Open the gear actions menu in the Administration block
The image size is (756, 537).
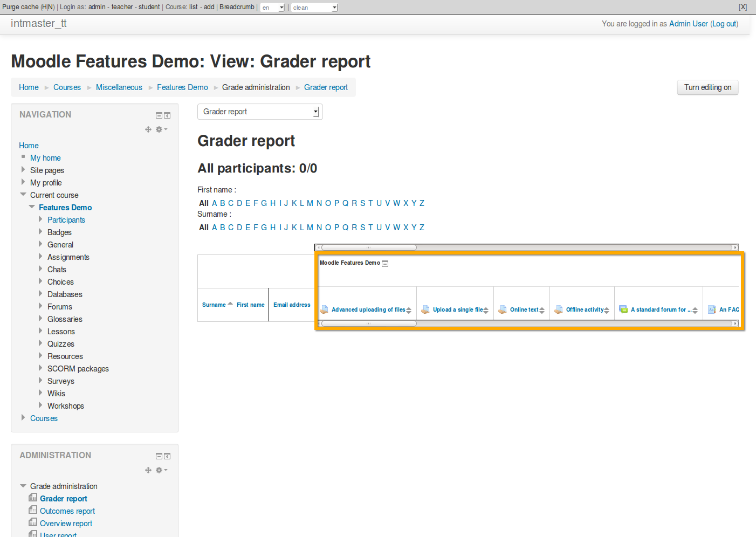pyautogui.click(x=161, y=470)
